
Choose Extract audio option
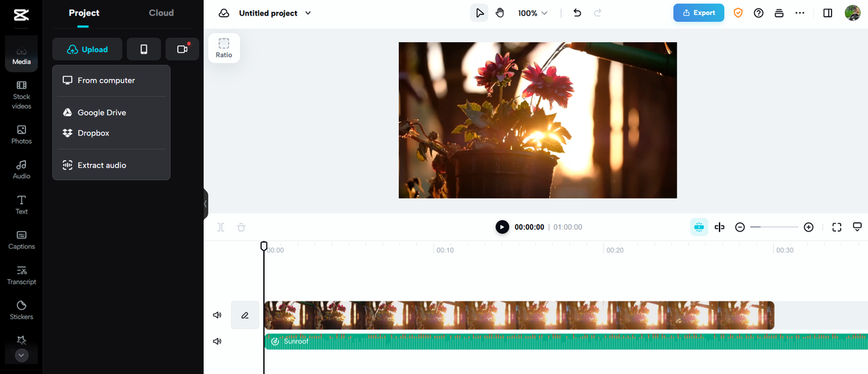[111, 165]
